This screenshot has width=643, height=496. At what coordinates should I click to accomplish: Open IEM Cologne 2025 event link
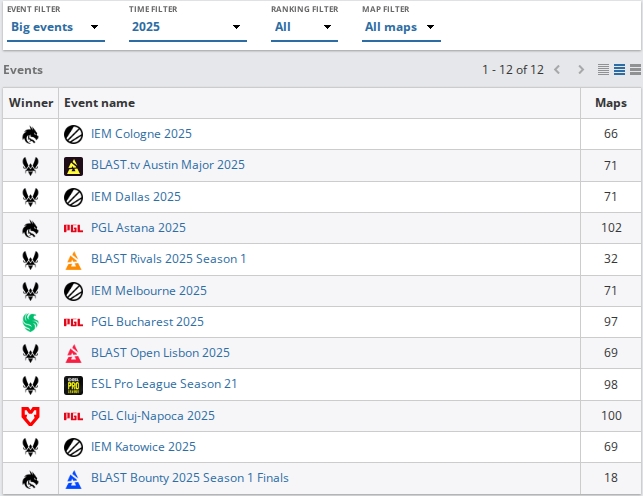[141, 134]
